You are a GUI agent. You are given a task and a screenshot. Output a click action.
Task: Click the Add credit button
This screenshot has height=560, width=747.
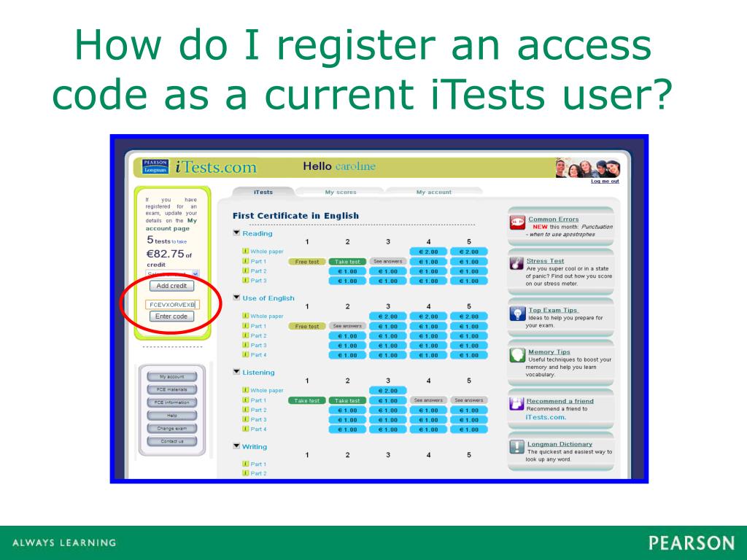[x=171, y=286]
